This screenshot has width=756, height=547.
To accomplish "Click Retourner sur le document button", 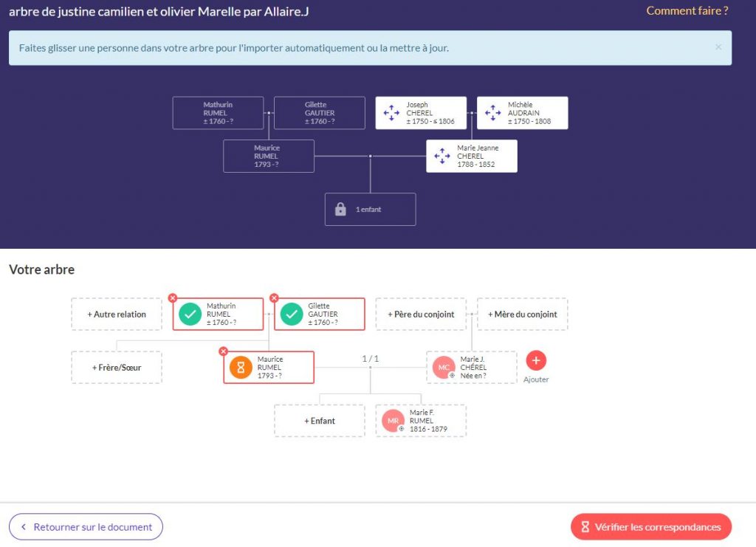I will point(86,527).
